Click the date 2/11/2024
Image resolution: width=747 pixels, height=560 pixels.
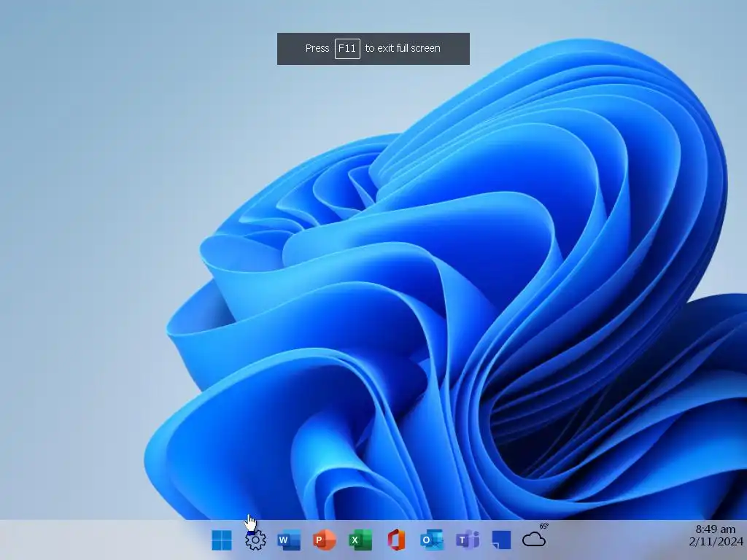pyautogui.click(x=716, y=542)
